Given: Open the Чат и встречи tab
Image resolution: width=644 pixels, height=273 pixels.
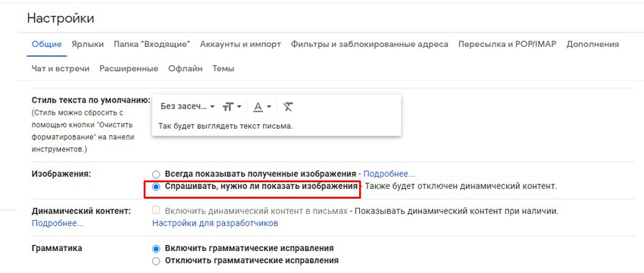Looking at the screenshot, I should [61, 69].
